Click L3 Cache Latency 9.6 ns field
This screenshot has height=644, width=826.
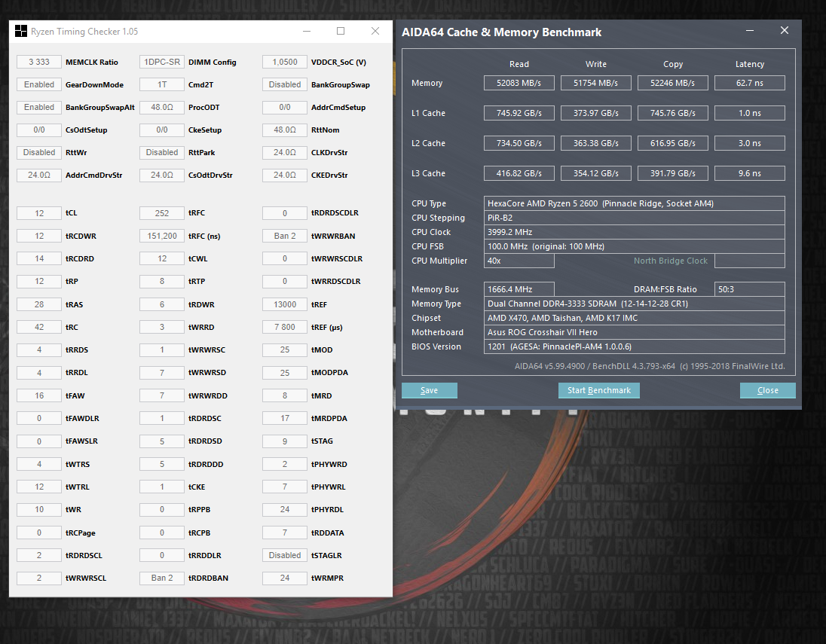click(x=750, y=173)
